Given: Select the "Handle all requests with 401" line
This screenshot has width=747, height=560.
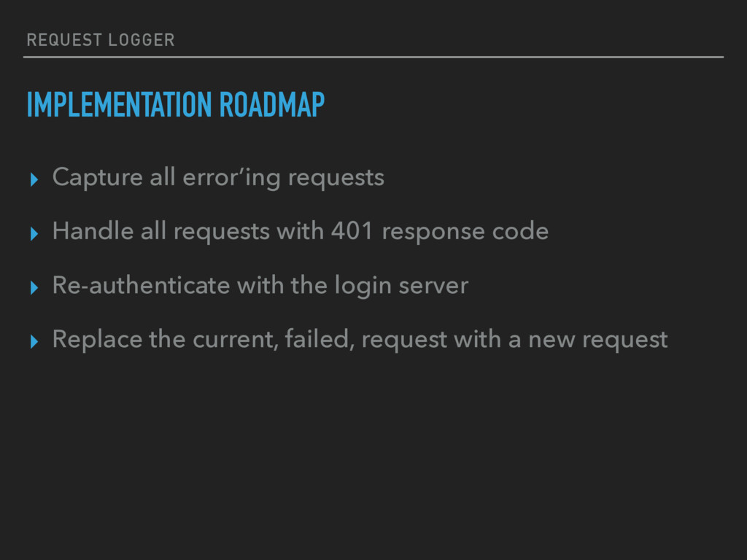Looking at the screenshot, I should tap(301, 232).
